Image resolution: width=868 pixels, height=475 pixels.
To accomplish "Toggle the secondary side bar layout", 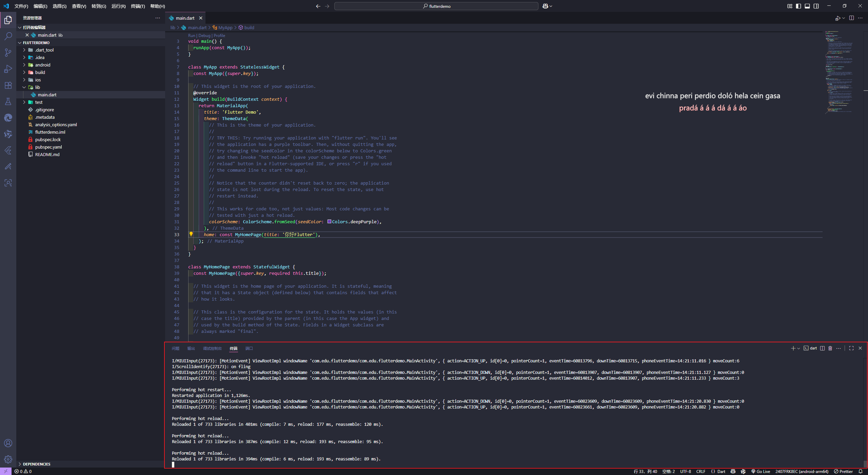I will point(816,6).
